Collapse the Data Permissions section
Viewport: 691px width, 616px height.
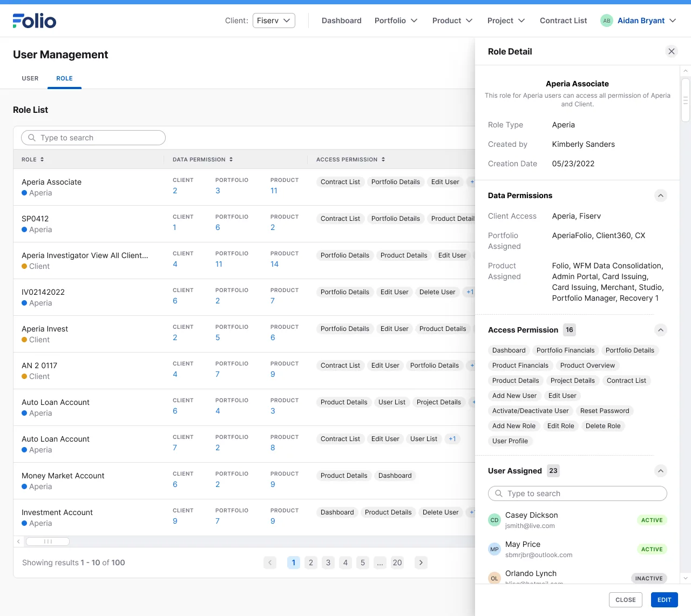point(661,195)
